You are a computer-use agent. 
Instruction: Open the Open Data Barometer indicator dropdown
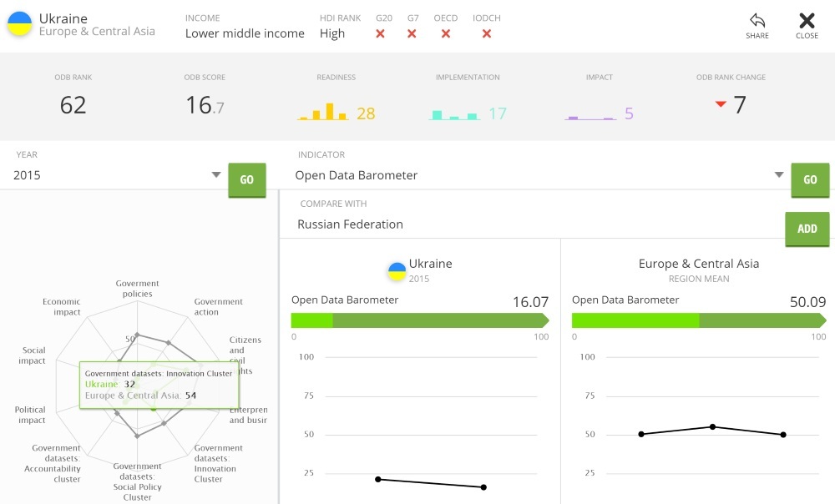539,175
